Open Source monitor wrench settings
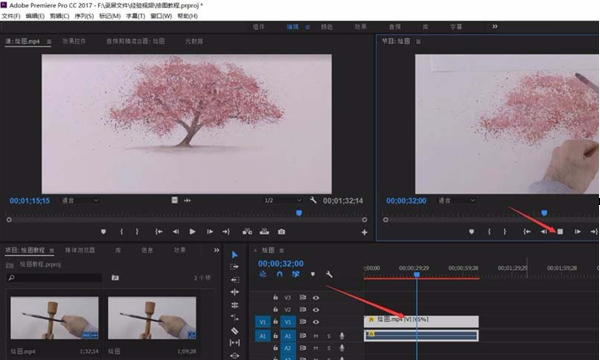Image resolution: width=600 pixels, height=360 pixels. click(x=313, y=200)
